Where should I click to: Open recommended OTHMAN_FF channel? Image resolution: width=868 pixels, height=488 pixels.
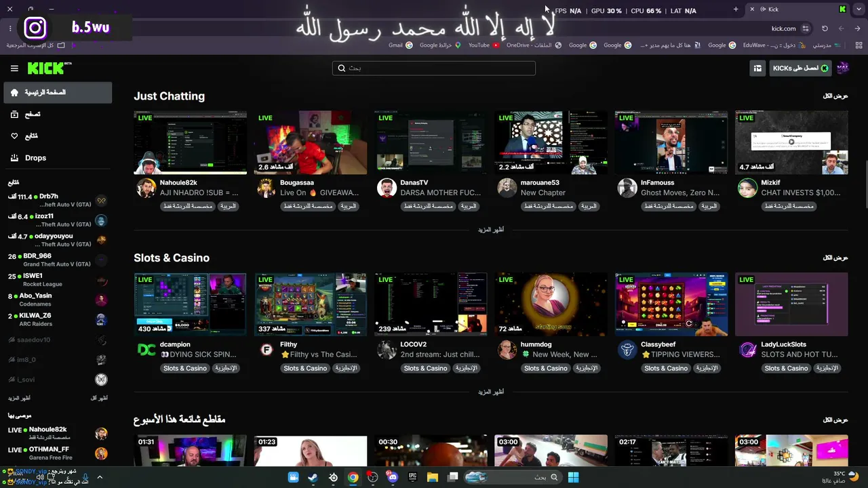pos(58,453)
